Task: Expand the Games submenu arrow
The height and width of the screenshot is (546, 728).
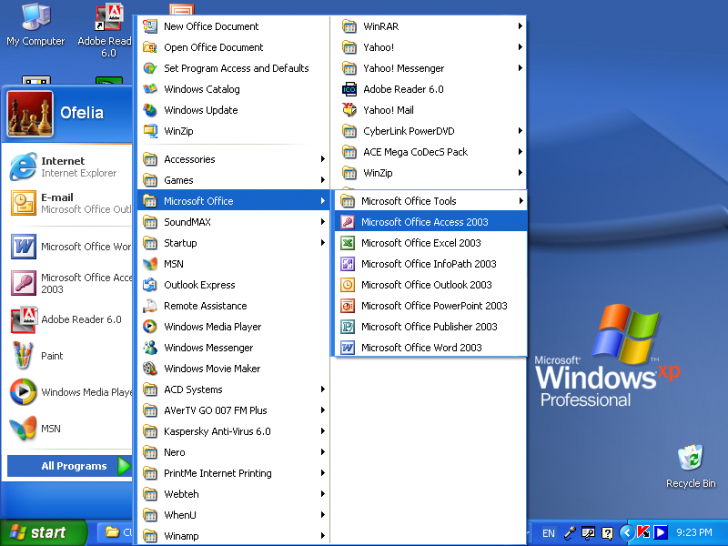Action: pos(322,181)
